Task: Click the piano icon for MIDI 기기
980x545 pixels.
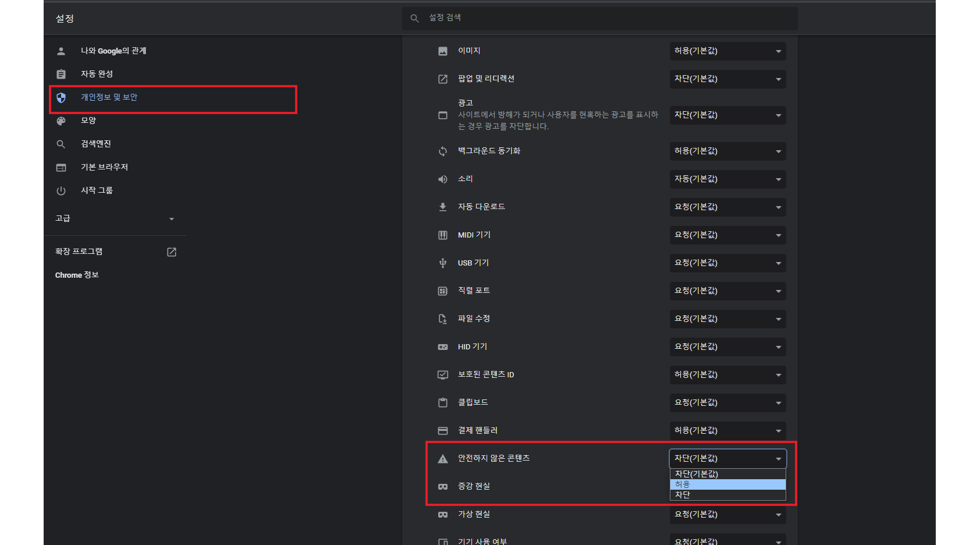Action: coord(443,235)
